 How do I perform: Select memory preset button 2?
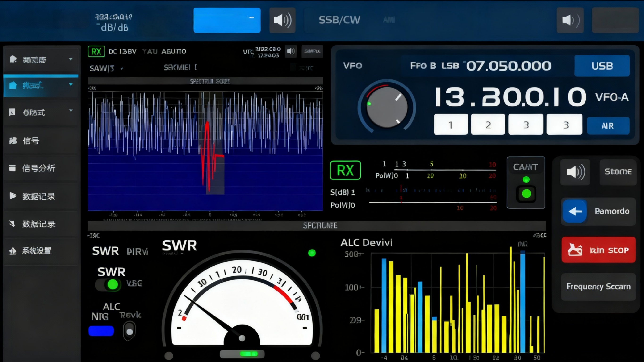click(488, 125)
